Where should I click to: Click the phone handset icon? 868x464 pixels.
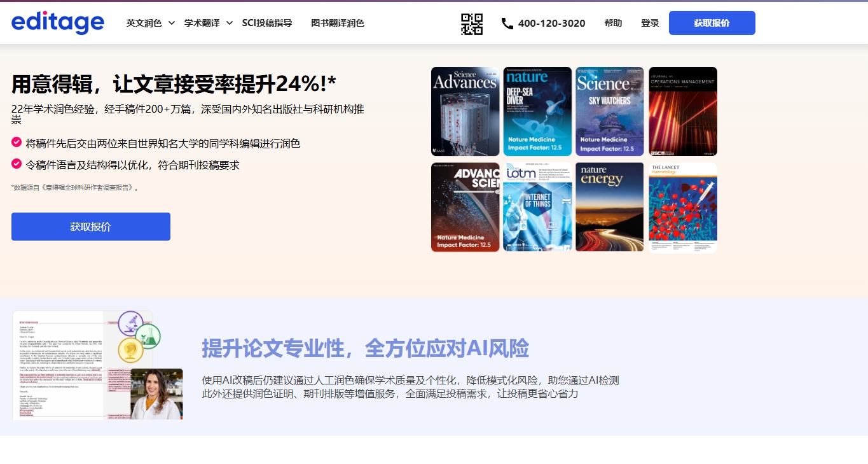coord(507,24)
